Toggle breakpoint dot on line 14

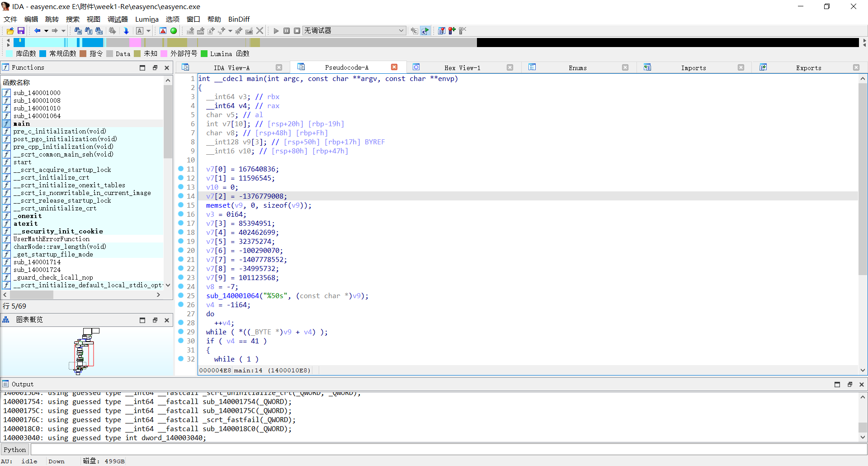[x=181, y=196]
